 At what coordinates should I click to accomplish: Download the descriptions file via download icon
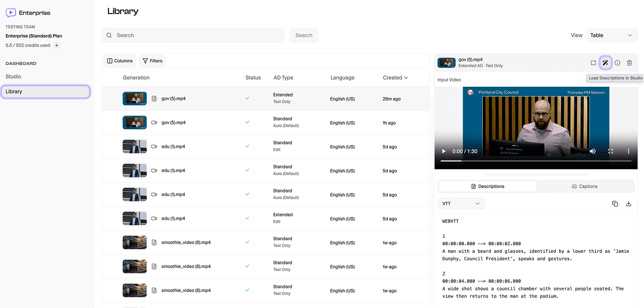pyautogui.click(x=628, y=203)
